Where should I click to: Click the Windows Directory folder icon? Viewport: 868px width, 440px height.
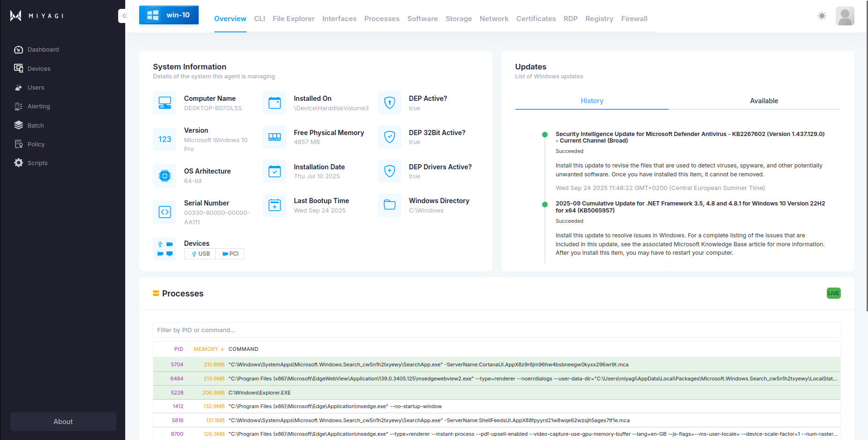point(389,205)
